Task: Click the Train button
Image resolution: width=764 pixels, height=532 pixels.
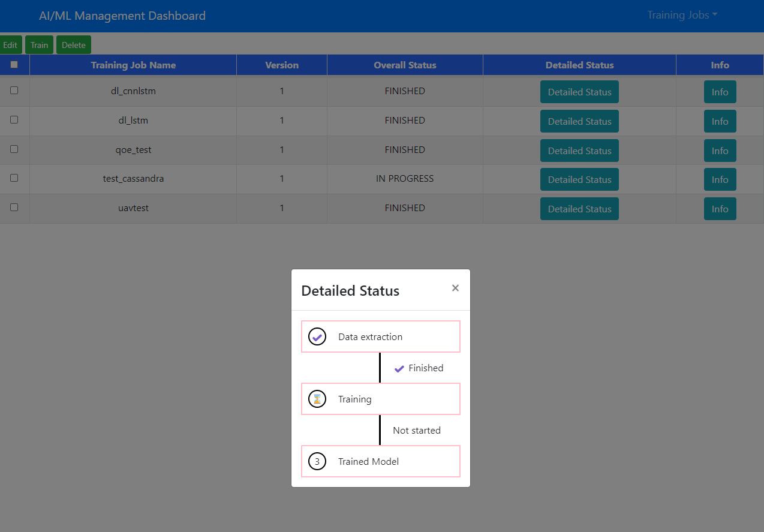Action: pos(40,45)
